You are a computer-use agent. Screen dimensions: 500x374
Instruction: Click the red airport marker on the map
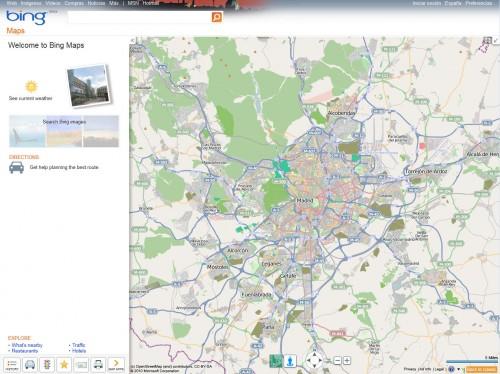(422, 146)
